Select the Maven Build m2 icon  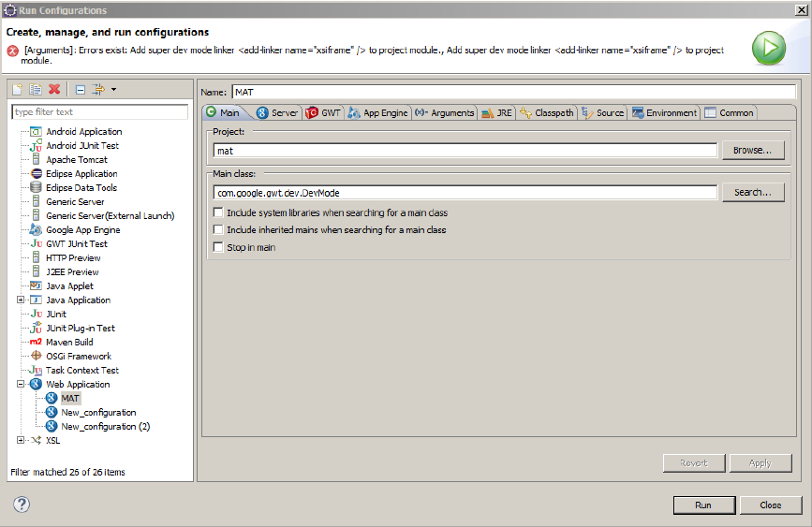pyautogui.click(x=36, y=342)
